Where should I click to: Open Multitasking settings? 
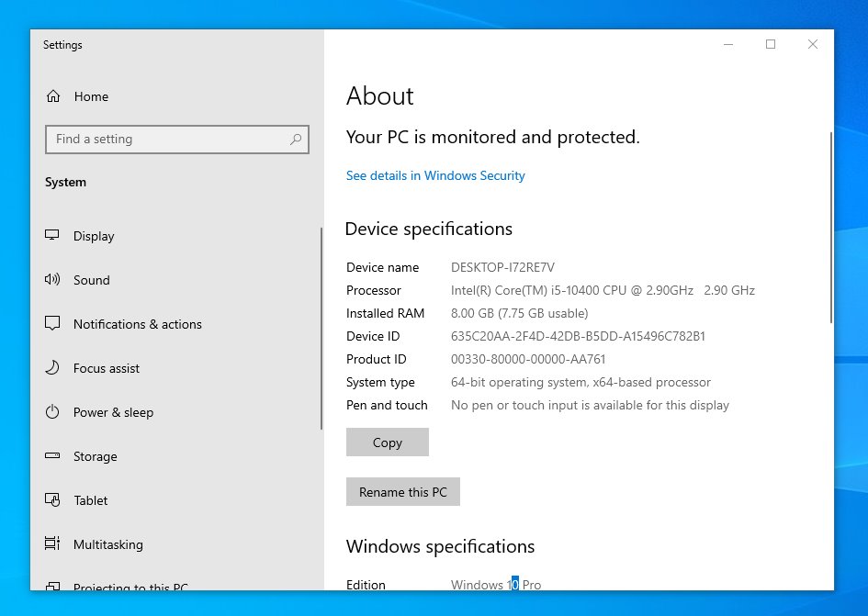(x=108, y=544)
